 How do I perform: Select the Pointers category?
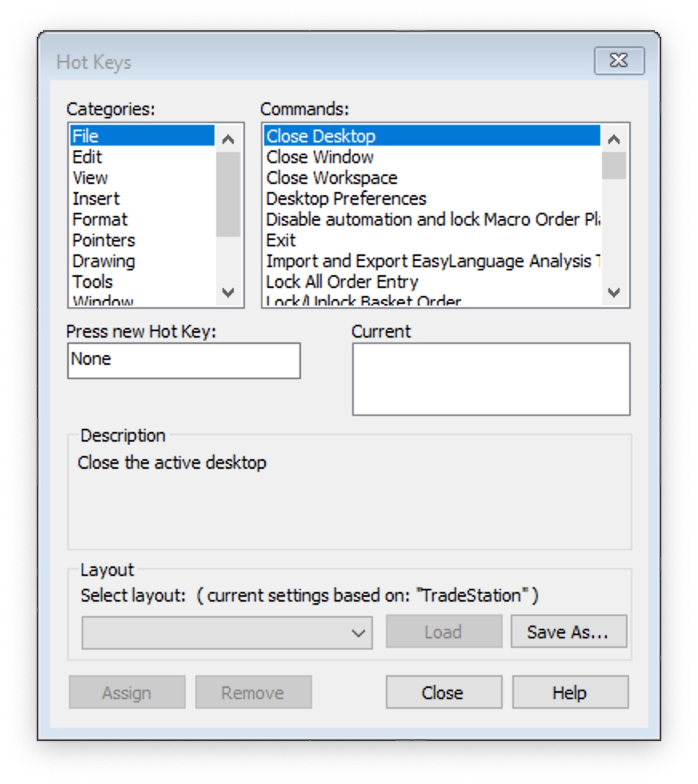142,241
